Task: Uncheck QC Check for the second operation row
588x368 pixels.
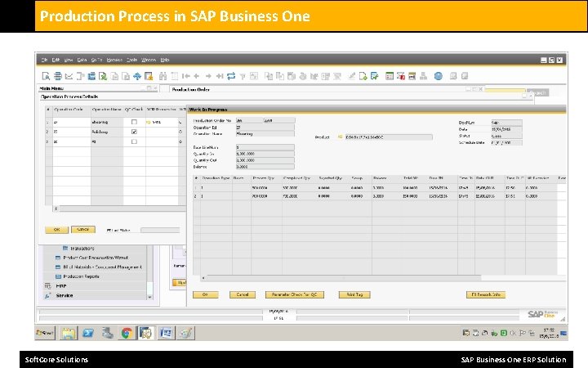Action: click(x=134, y=132)
